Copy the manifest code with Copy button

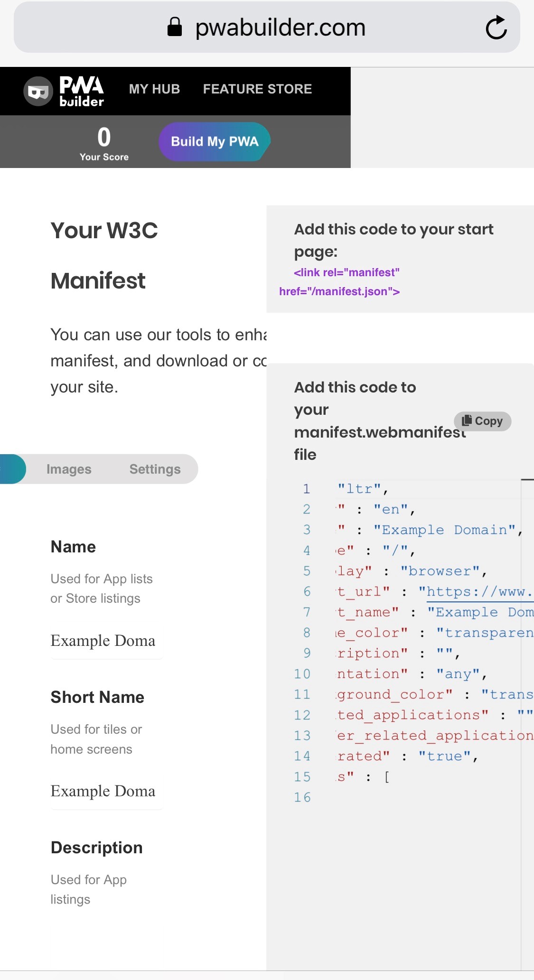(x=482, y=421)
